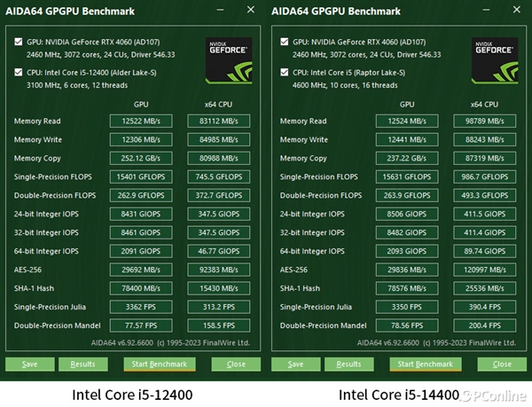Image resolution: width=532 pixels, height=407 pixels.
Task: Select the Memory Copy value 237.22 GB/s
Action: pos(407,159)
